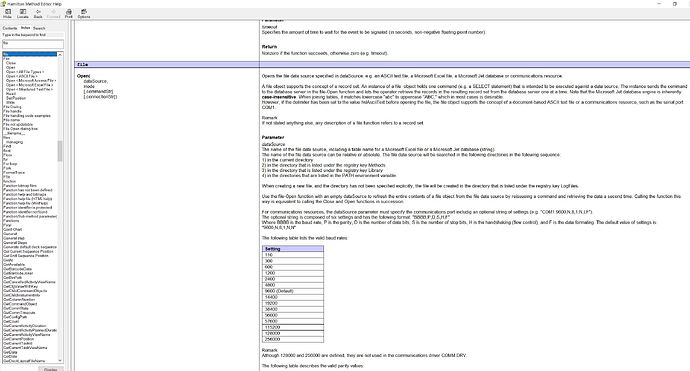Image resolution: width=690 pixels, height=371 pixels.
Task: Select 'GetCurrentTaskViewName' index entry
Action: tap(25, 348)
